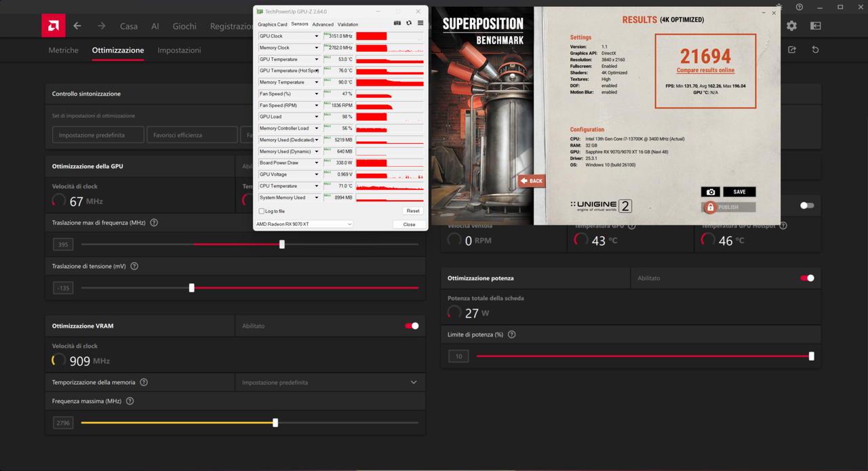Show help for Temporizzazione della memoria
This screenshot has width=868, height=471.
[x=144, y=382]
